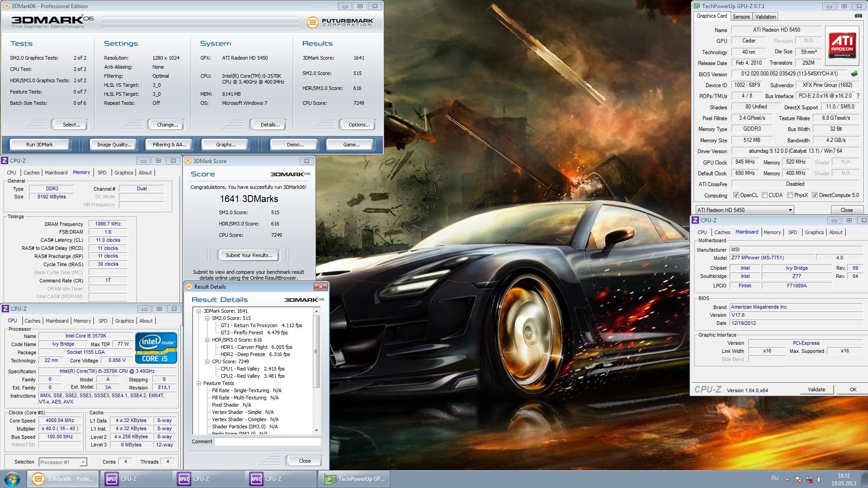Open About tab in CPU-Z Memory window
Viewport: 868px width, 488px height.
point(145,173)
